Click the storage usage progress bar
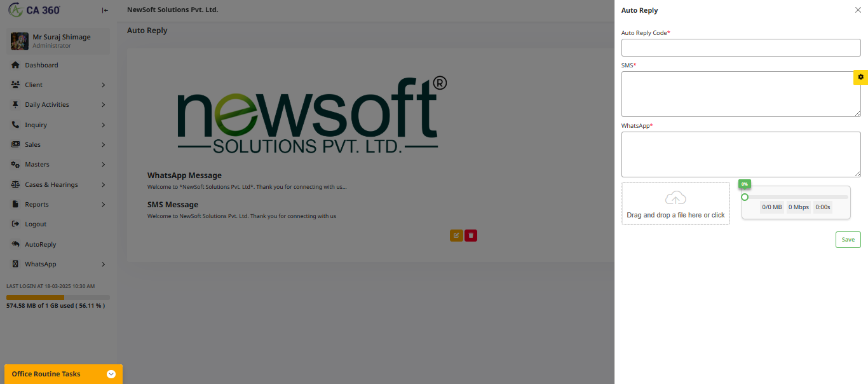The height and width of the screenshot is (384, 868). tap(58, 298)
